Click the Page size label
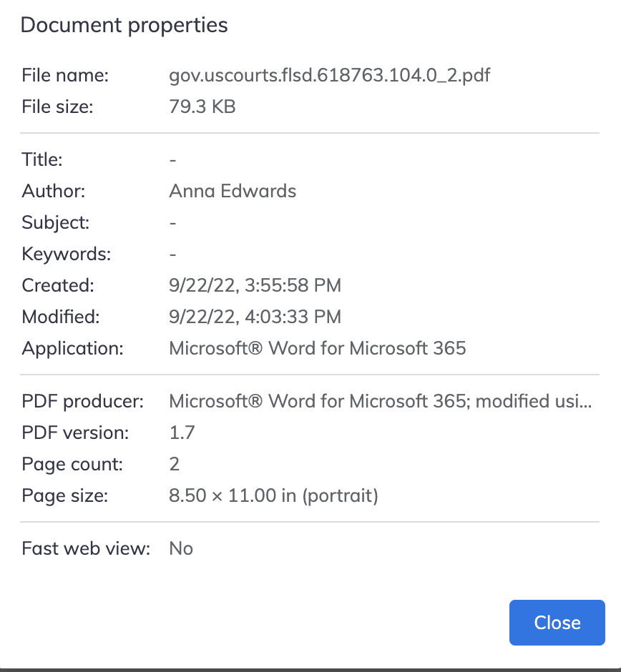 click(x=65, y=495)
